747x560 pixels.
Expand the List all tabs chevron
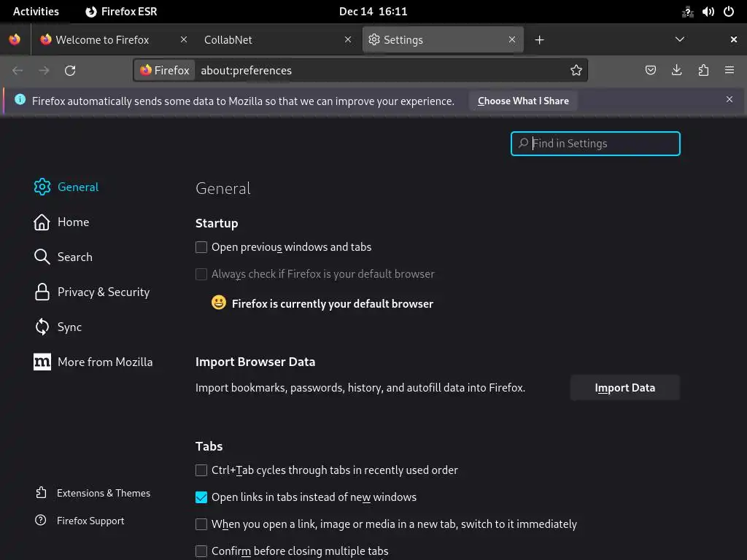point(679,40)
